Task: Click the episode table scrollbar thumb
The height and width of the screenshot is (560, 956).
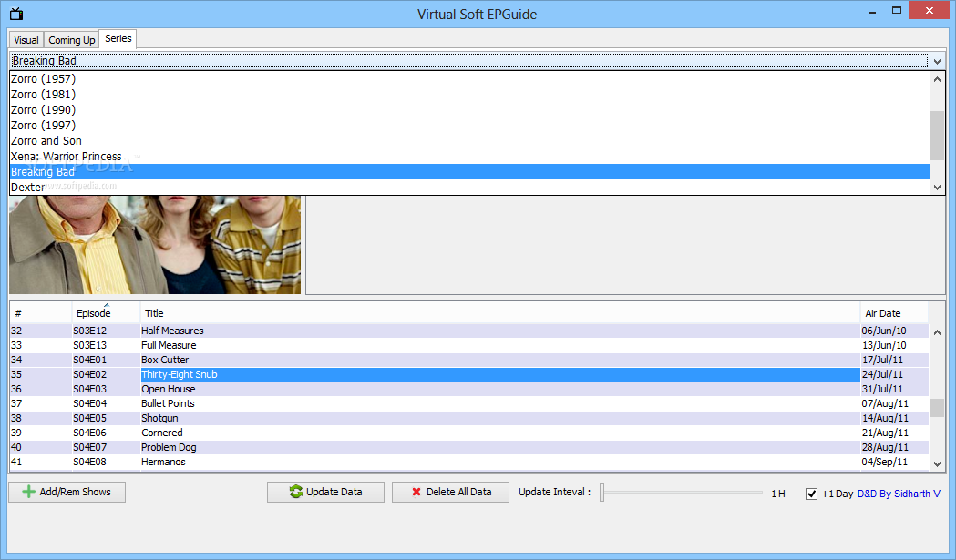Action: 937,408
